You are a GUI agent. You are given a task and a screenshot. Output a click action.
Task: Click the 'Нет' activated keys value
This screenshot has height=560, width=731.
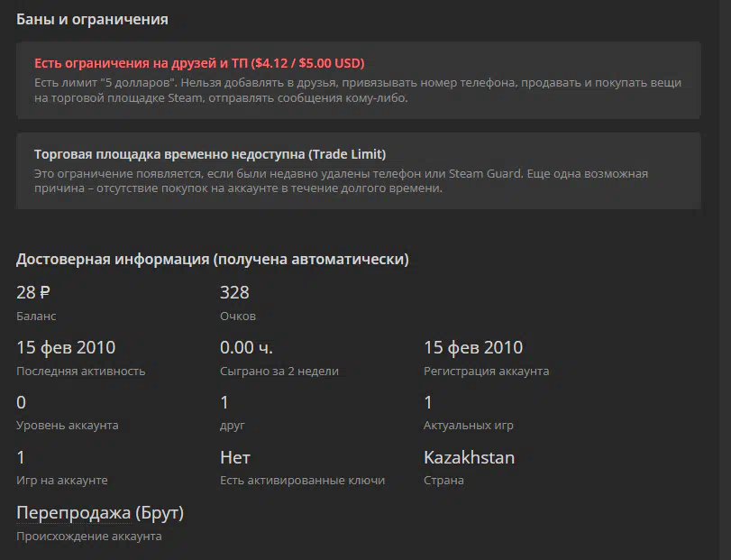coord(235,457)
